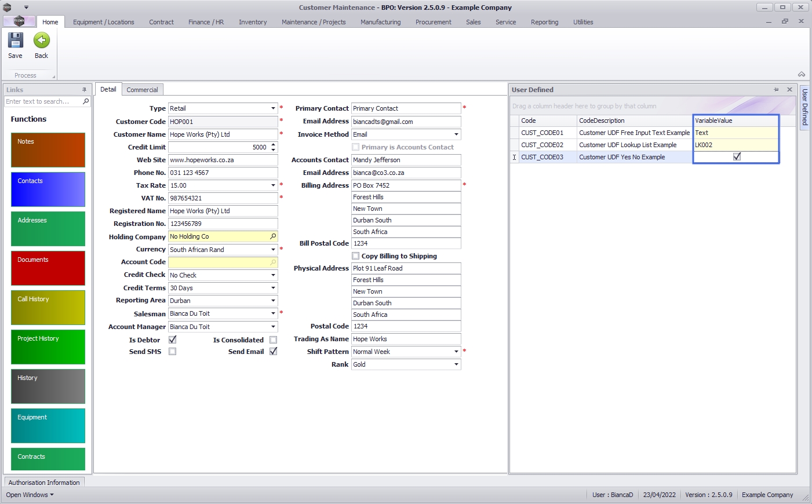
Task: Click the Customer Name input field
Action: [223, 134]
